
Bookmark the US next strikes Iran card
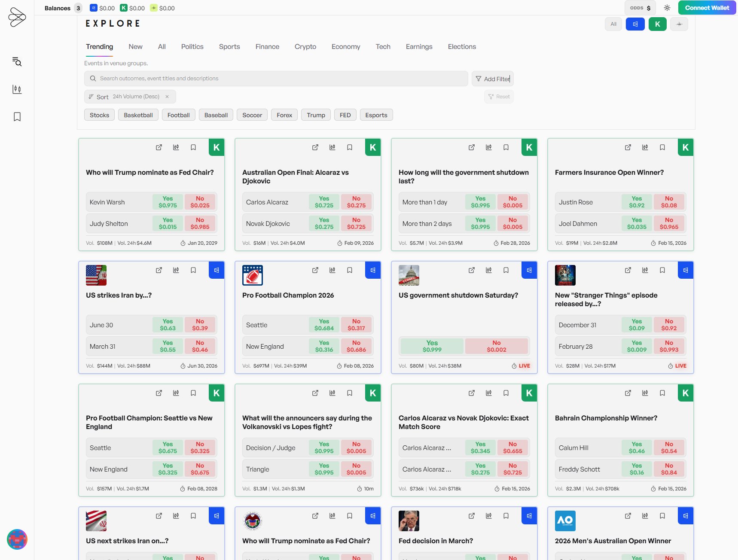click(193, 516)
